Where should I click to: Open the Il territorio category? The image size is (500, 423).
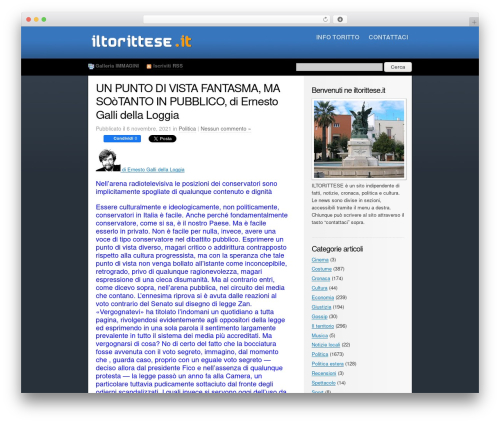coord(323,326)
